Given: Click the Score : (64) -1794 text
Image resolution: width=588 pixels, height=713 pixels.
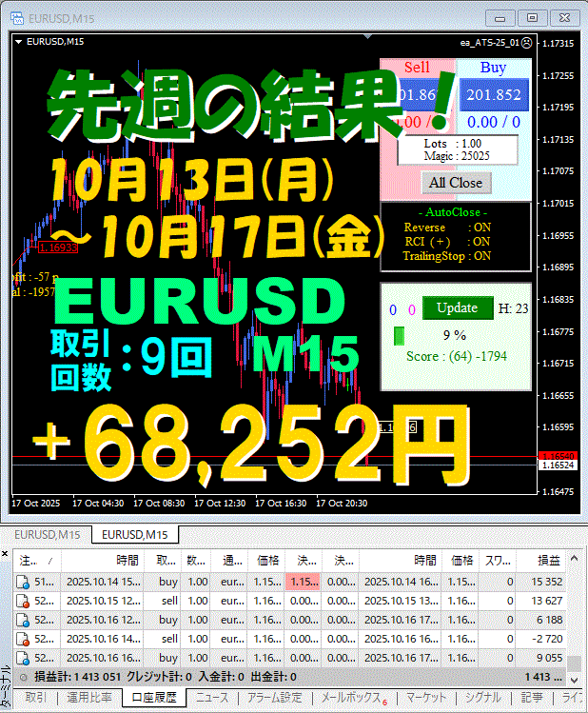Looking at the screenshot, I should pos(456,356).
